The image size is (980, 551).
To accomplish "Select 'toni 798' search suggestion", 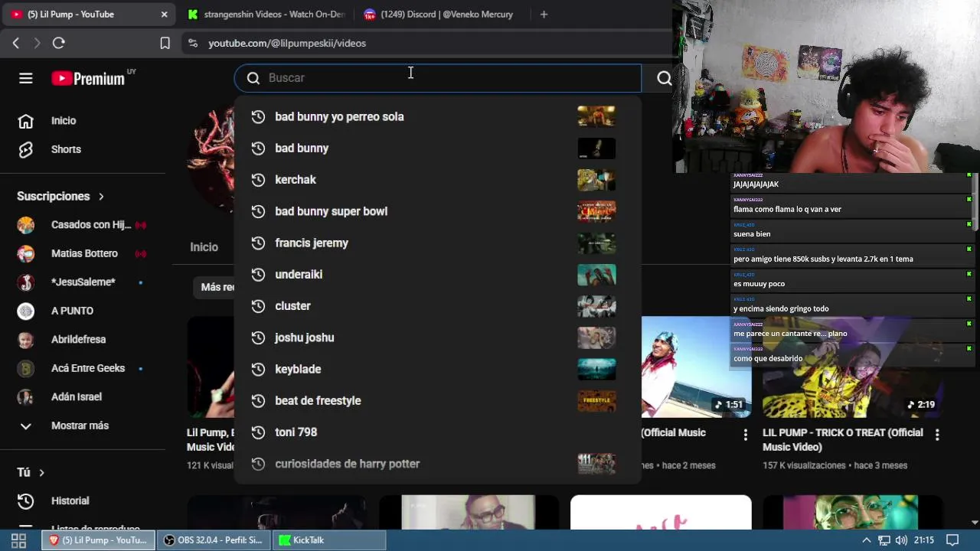I will (x=437, y=432).
